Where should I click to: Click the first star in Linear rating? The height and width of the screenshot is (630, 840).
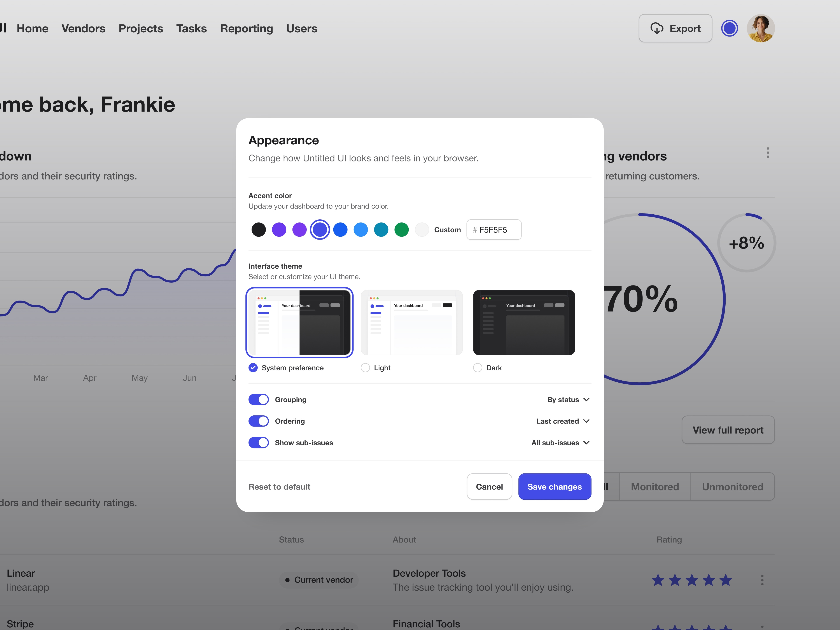658,580
